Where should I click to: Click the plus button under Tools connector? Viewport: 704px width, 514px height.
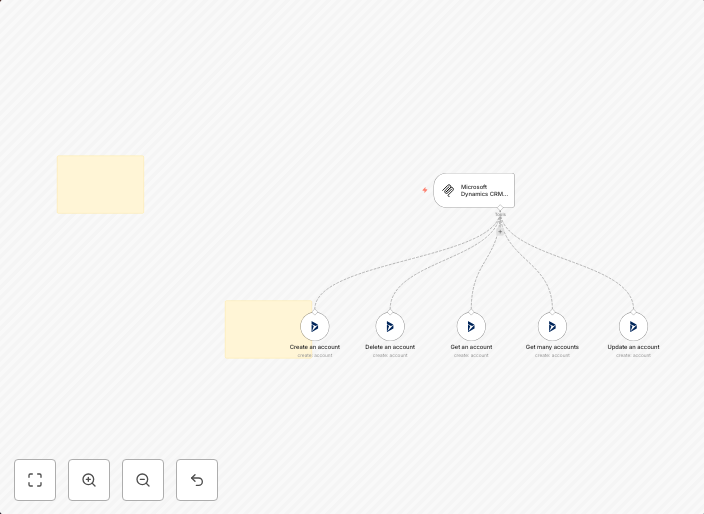501,231
